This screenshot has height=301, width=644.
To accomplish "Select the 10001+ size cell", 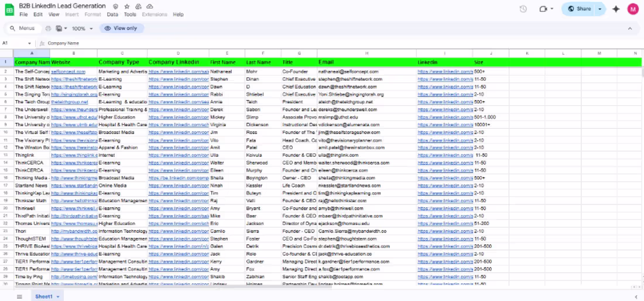I will tap(491, 125).
